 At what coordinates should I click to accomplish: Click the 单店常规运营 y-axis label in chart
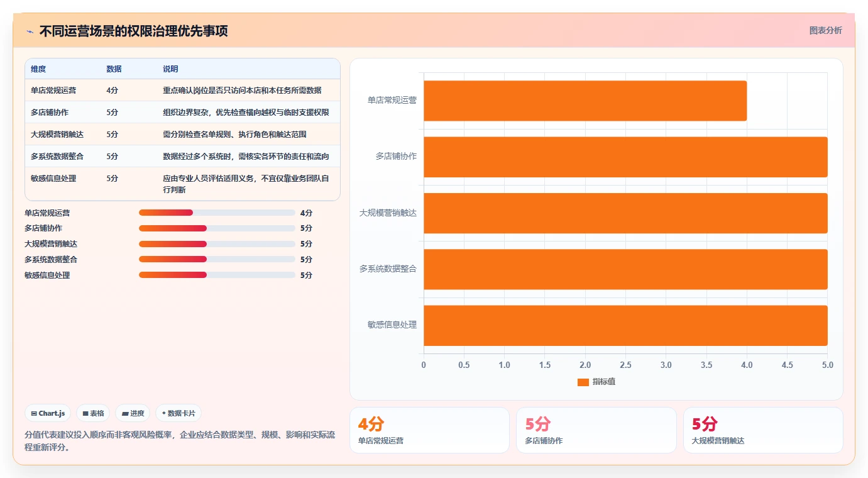coord(392,100)
